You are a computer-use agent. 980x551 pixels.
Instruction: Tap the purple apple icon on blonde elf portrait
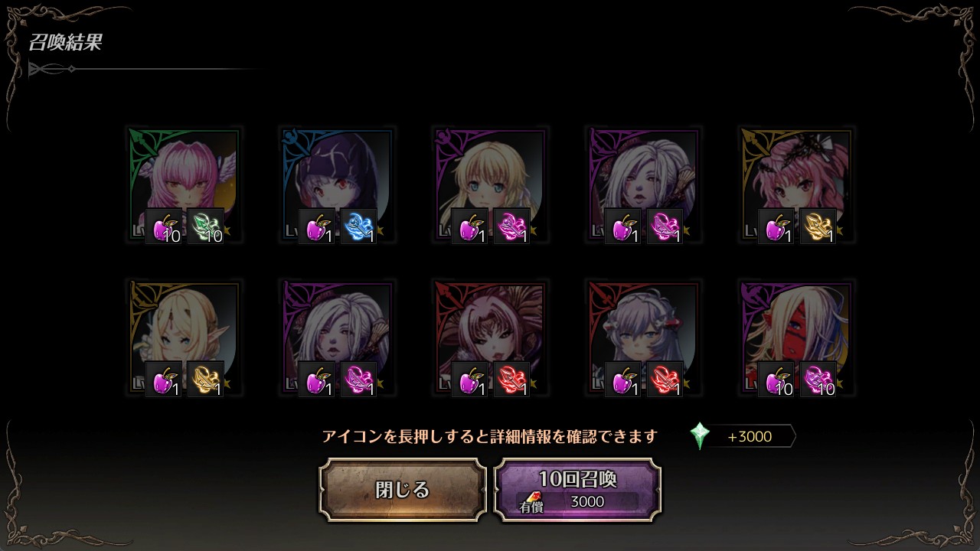[x=164, y=380]
